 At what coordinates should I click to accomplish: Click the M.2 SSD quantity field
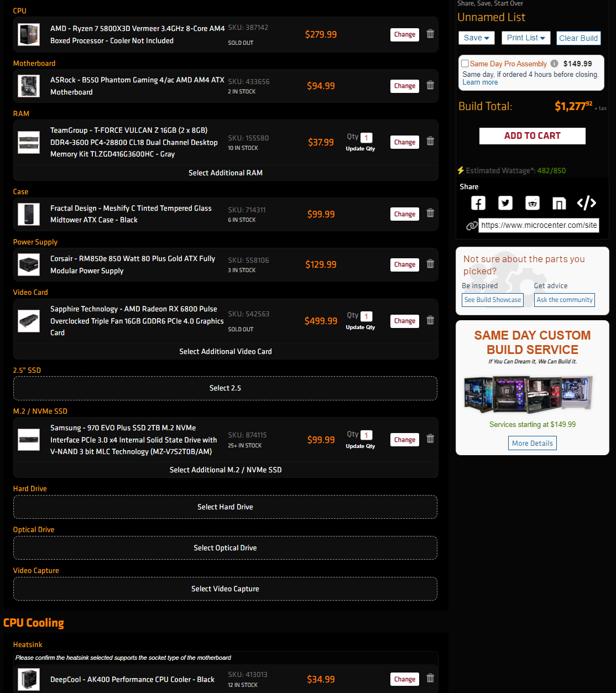point(366,435)
